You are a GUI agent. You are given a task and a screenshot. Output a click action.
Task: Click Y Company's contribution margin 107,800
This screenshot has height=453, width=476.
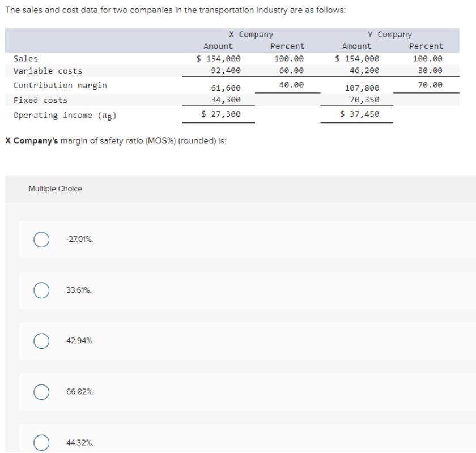click(362, 88)
